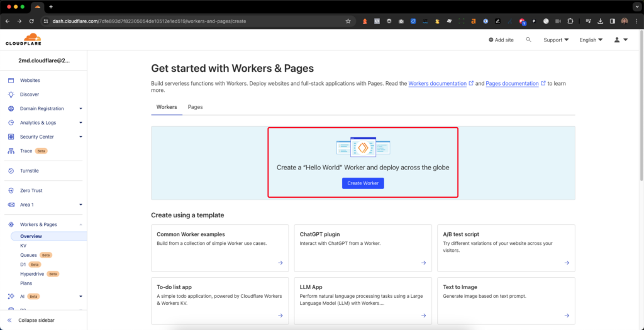
Task: Go back with the browser back arrow
Action: click(x=8, y=21)
